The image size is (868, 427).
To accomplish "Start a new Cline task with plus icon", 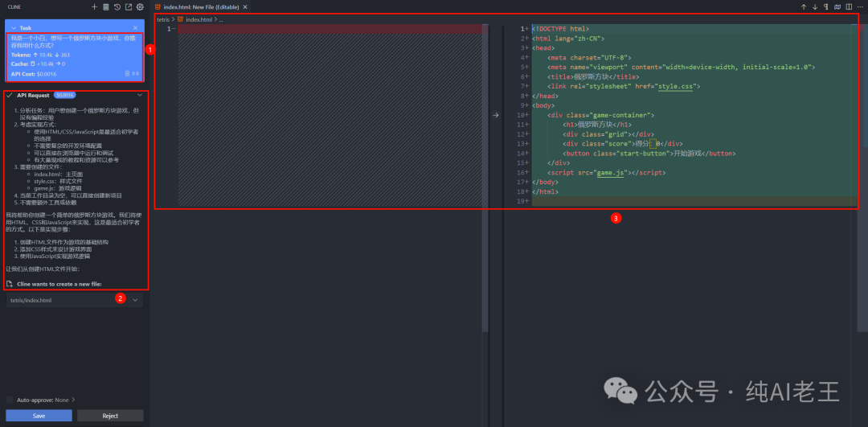I will click(x=94, y=7).
